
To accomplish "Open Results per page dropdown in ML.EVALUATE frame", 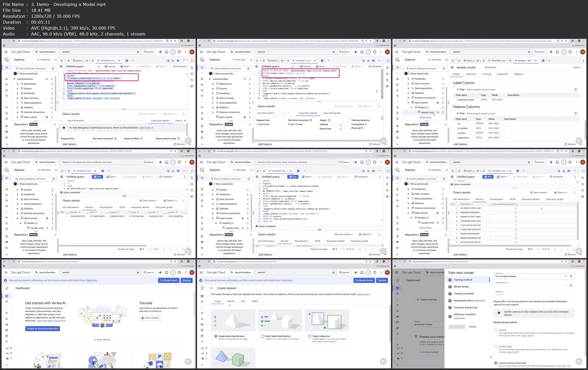I will point(142,249).
